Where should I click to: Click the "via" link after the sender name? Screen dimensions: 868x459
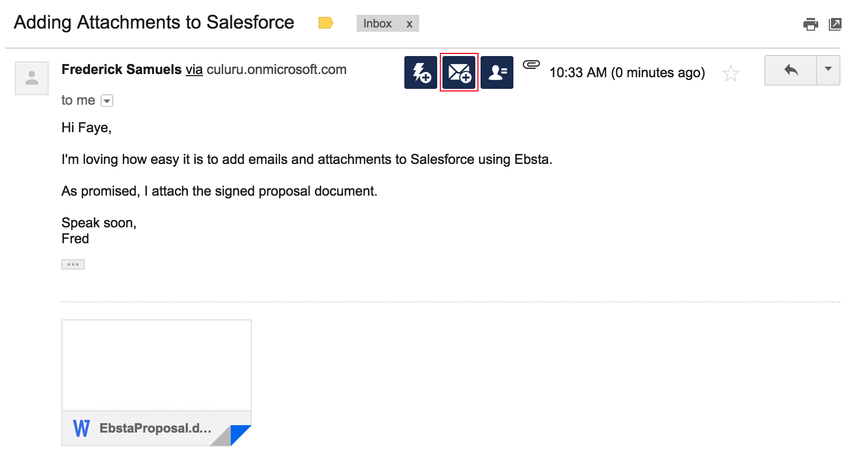[194, 70]
